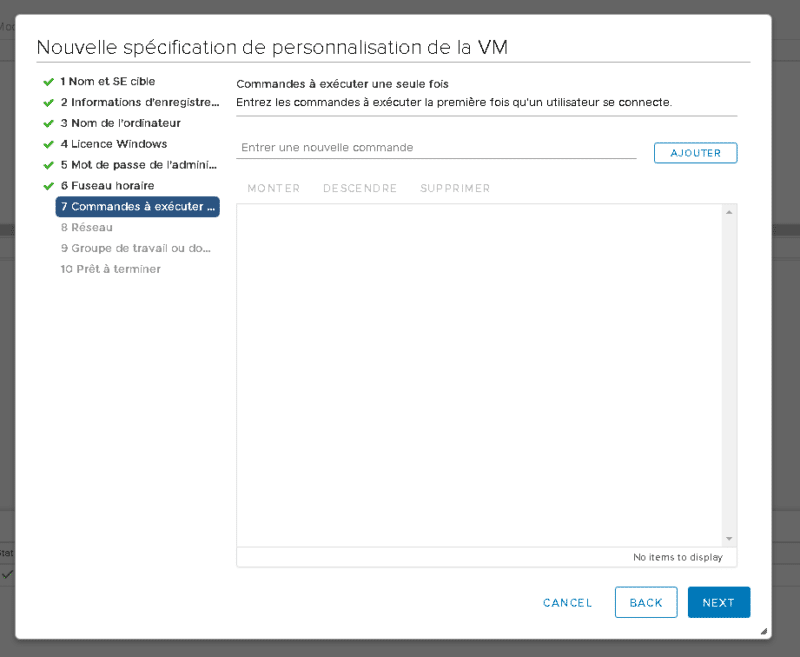Click the SUPPRIMER command action
This screenshot has height=657, width=800.
click(455, 189)
